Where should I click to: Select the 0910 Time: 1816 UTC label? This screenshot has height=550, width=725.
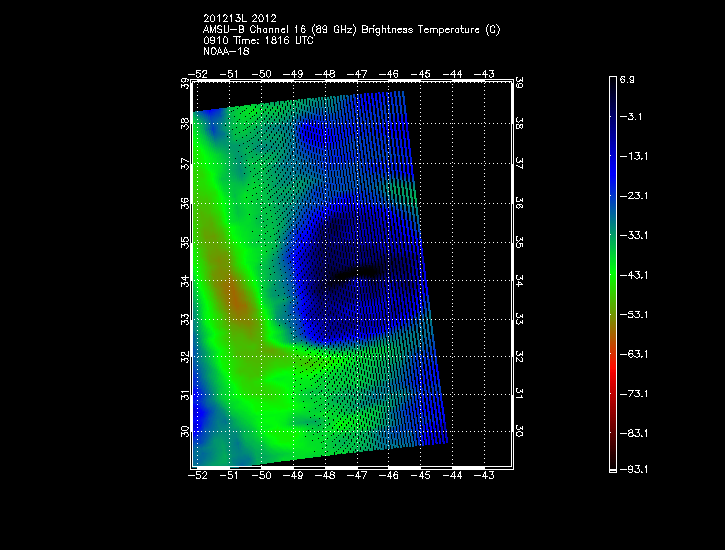(x=257, y=40)
